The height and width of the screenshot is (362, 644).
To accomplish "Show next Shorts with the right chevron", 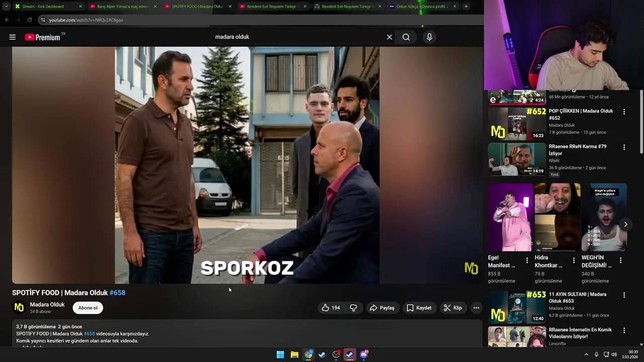I will 625,224.
